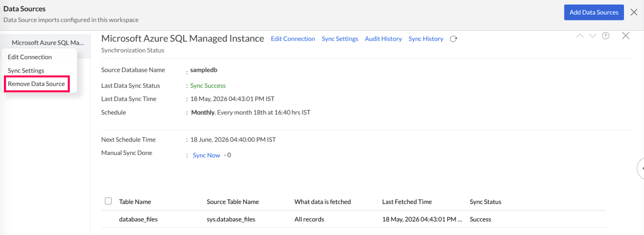644x235 pixels.
Task: Open the Audit History link
Action: click(383, 39)
